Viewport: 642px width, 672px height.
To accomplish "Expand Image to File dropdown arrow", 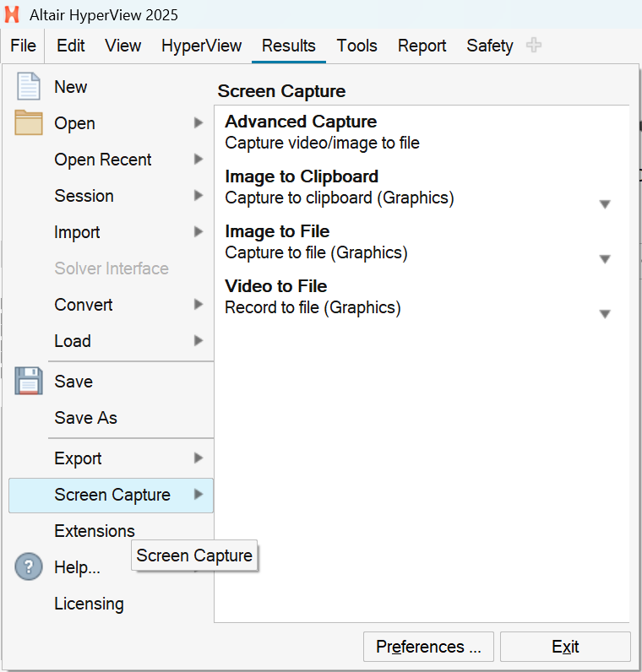I will click(x=605, y=259).
